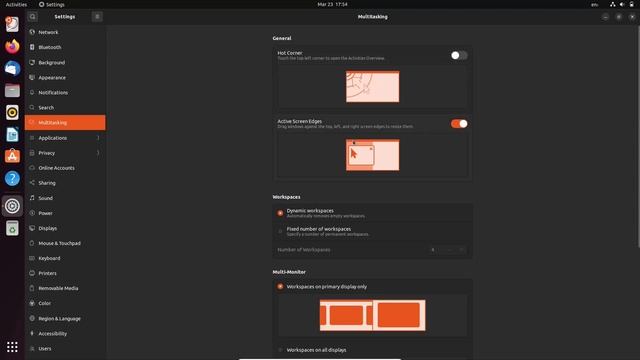Screen dimensions: 640x360
Task: Click the Power icon in sidebar
Action: click(x=32, y=213)
